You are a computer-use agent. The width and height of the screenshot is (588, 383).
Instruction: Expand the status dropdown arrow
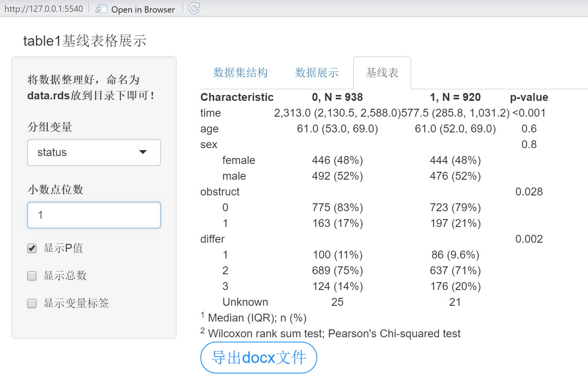point(143,152)
